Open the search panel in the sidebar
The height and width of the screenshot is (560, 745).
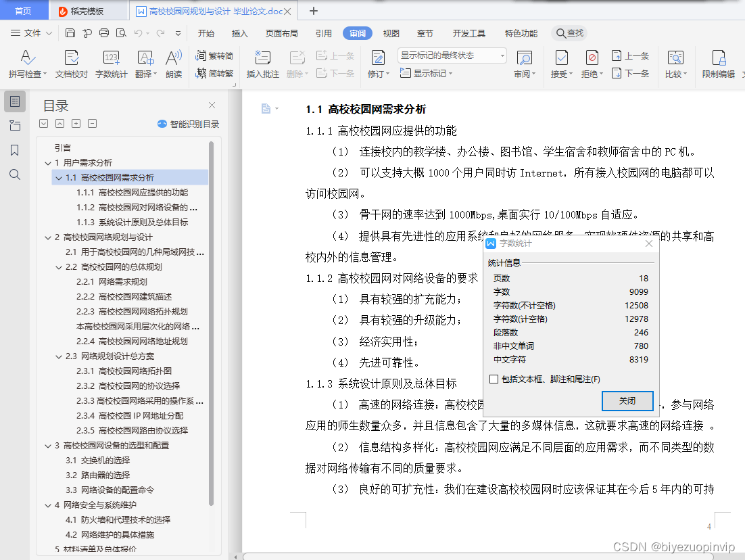[15, 174]
